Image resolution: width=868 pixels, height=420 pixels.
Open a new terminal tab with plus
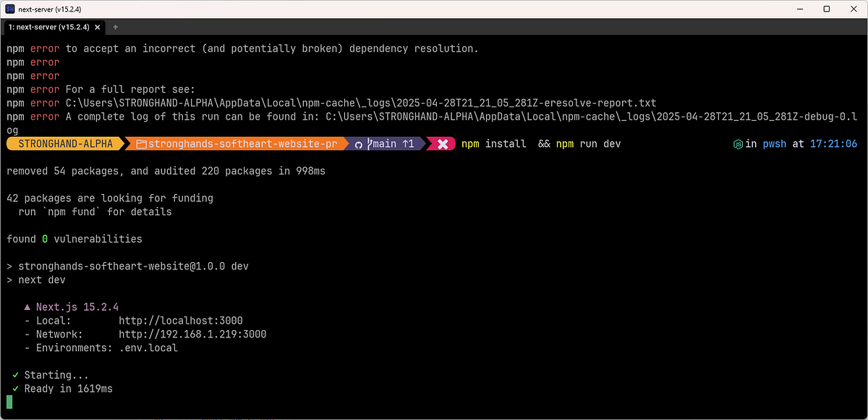pyautogui.click(x=115, y=27)
